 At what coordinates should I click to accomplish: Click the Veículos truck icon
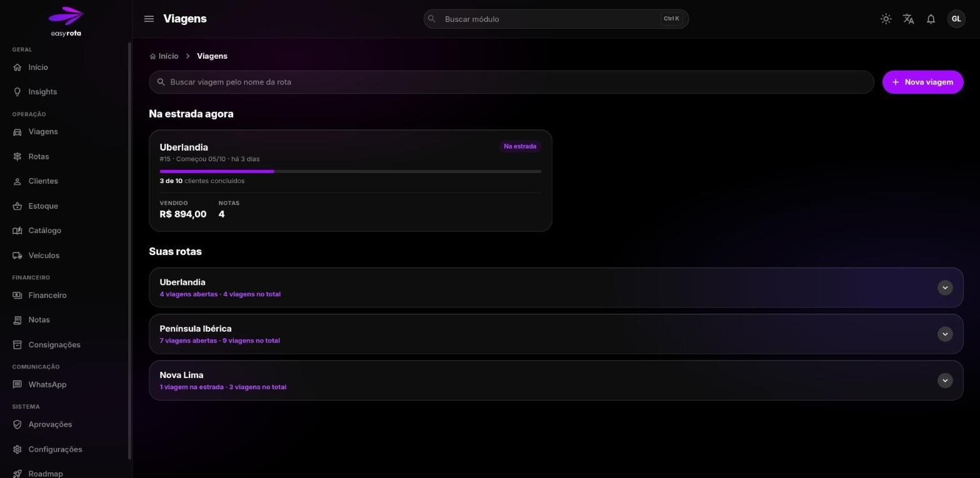17,256
